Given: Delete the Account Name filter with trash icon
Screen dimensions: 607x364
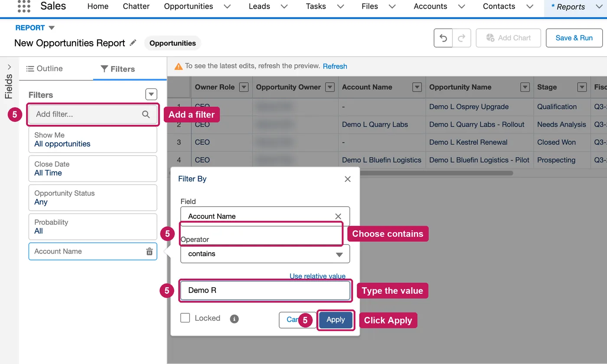Looking at the screenshot, I should 149,251.
